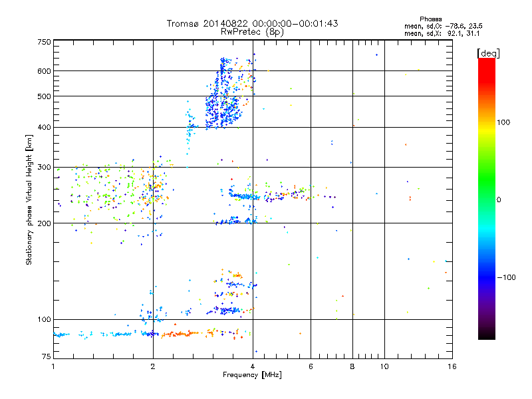Click the 'RwPretec (8p)' subtitle
This screenshot has width=532, height=399.
click(252, 32)
